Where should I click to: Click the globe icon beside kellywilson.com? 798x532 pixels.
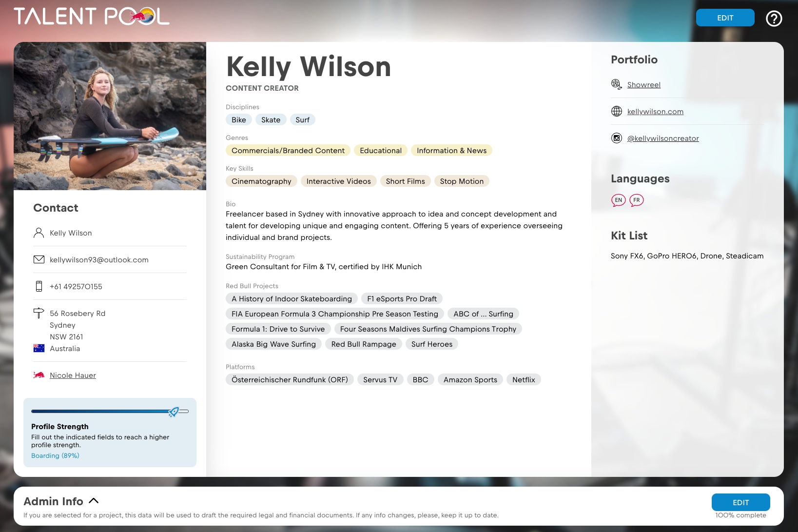tap(617, 111)
